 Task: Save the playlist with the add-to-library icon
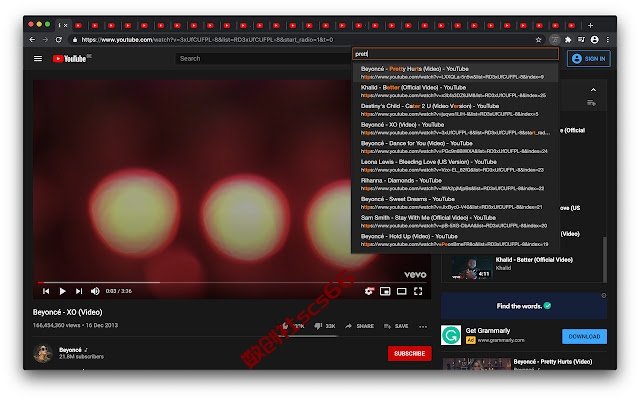[591, 103]
